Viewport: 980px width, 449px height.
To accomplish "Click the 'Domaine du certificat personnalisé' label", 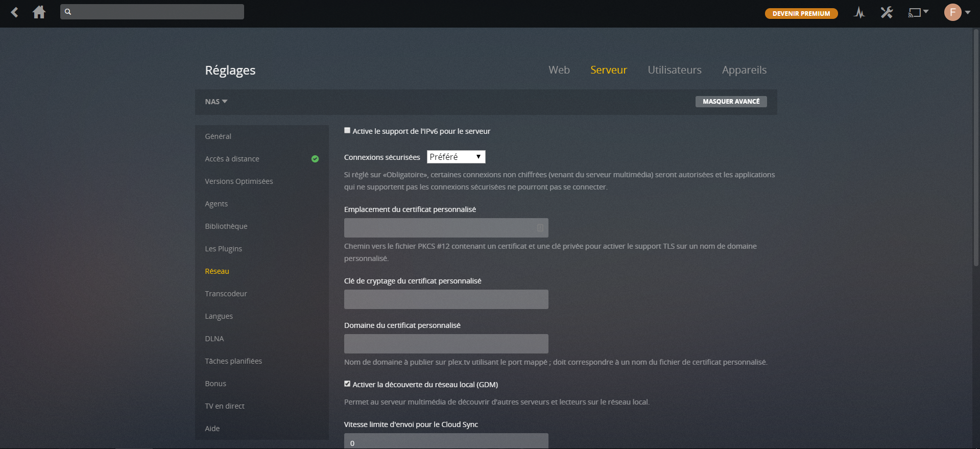I will click(402, 325).
